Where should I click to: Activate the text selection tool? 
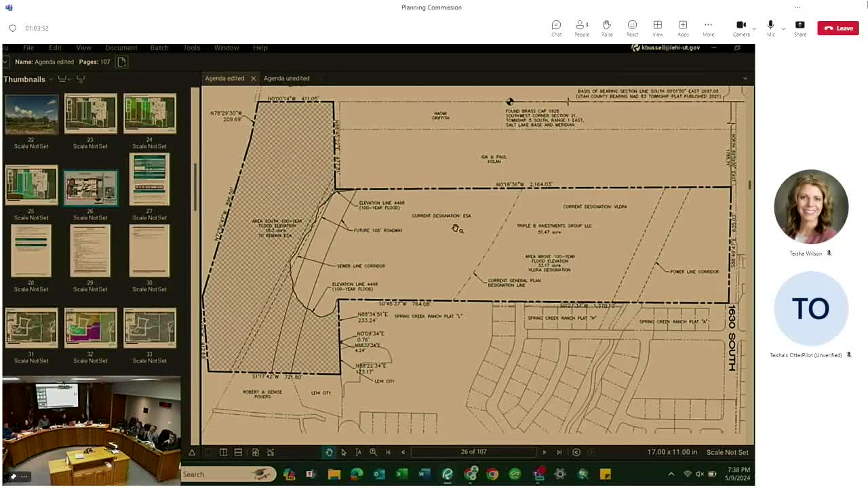click(x=359, y=451)
